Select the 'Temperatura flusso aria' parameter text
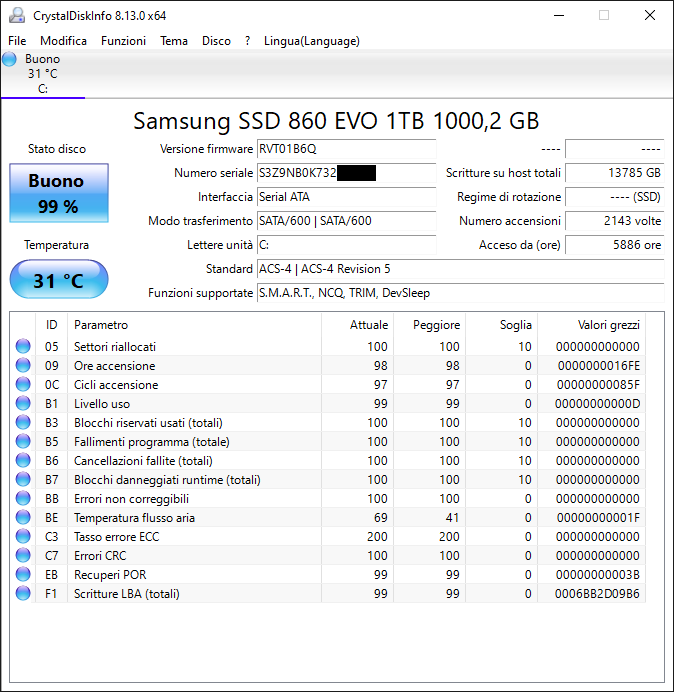Image resolution: width=674 pixels, height=692 pixels. 134,517
